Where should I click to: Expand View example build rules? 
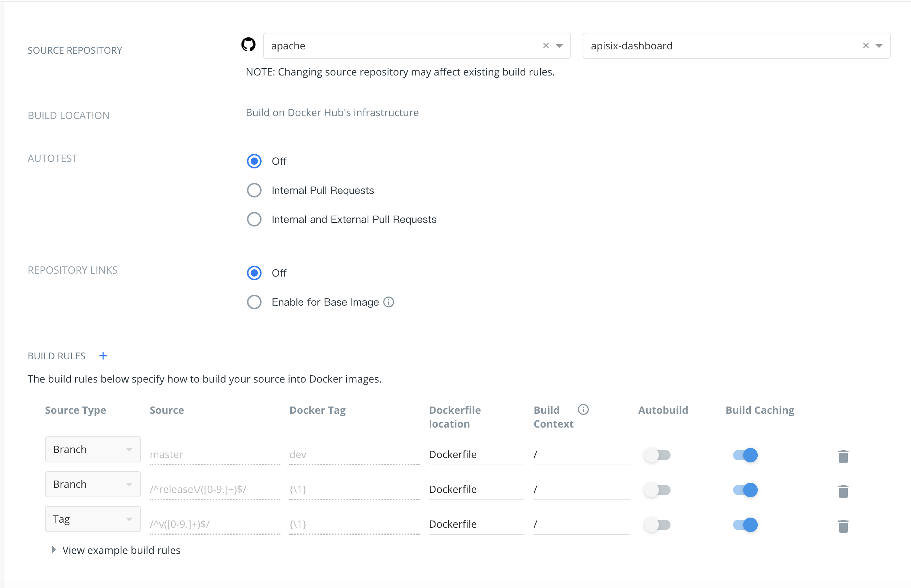point(121,550)
